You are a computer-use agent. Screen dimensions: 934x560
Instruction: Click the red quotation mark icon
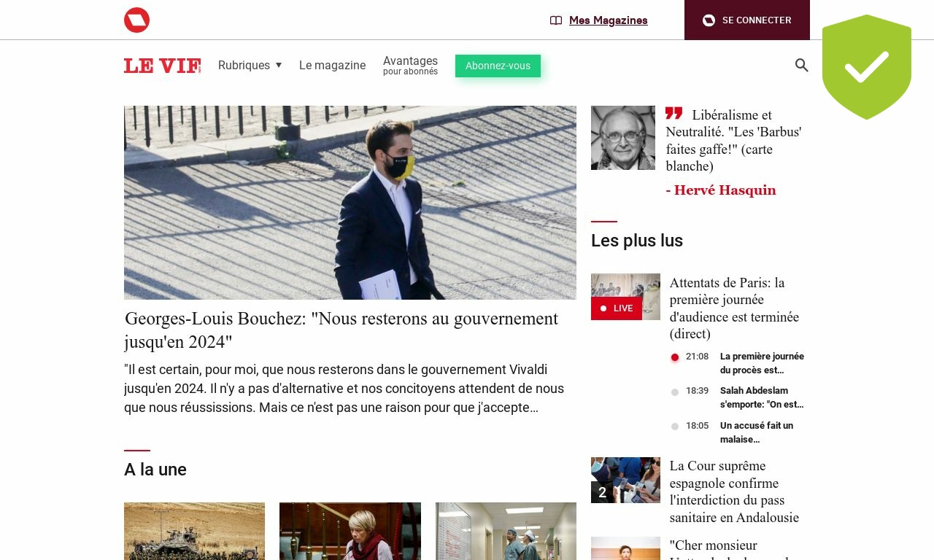point(674,113)
